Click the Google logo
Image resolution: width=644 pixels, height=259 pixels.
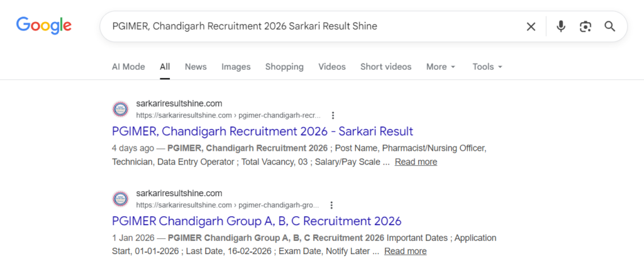(x=43, y=26)
